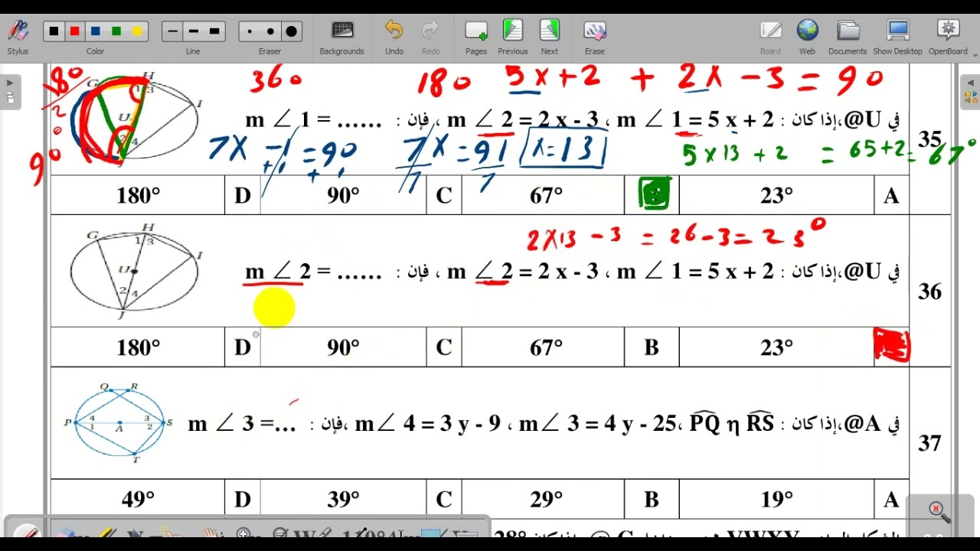Switch to Board mode
980x551 pixels.
pos(770,36)
